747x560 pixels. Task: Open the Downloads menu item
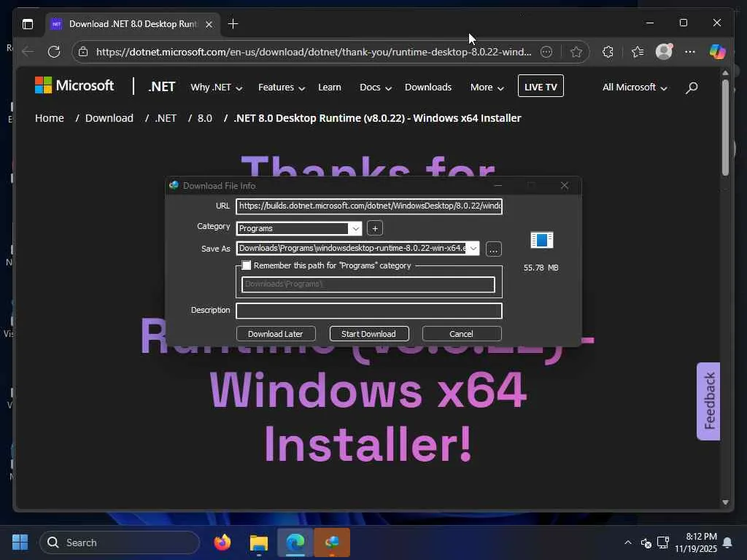427,87
